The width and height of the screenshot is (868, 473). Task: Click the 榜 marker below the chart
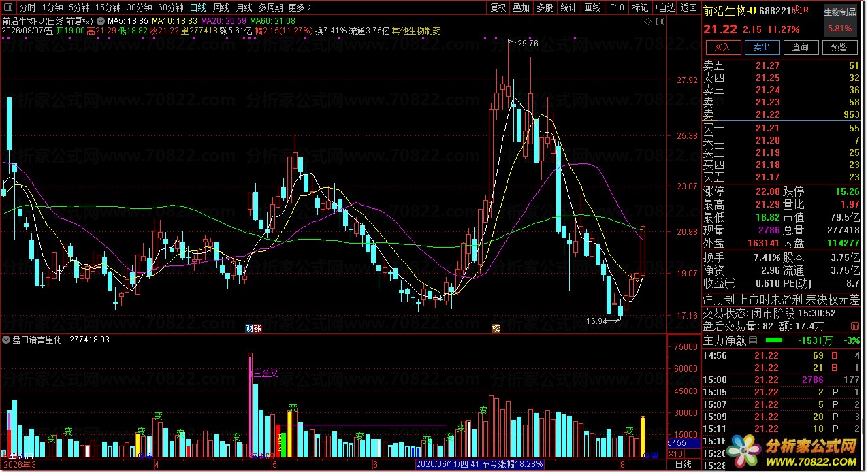point(496,328)
